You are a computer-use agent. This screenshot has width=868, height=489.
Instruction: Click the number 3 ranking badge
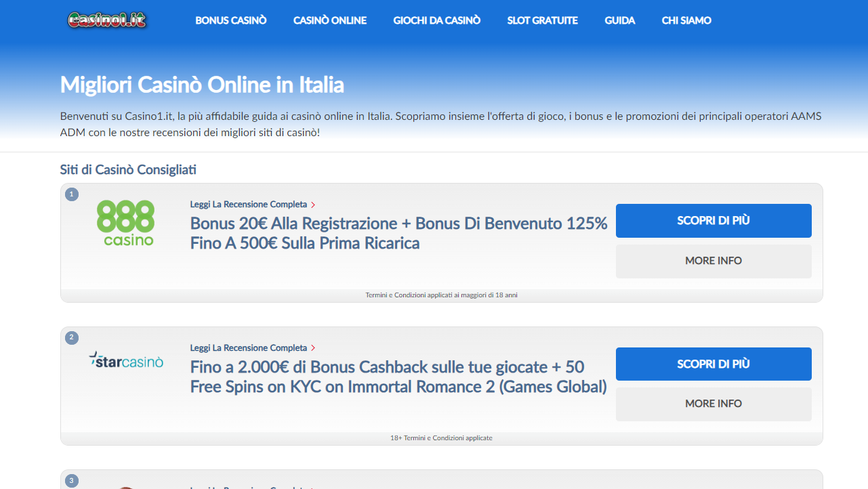click(72, 481)
